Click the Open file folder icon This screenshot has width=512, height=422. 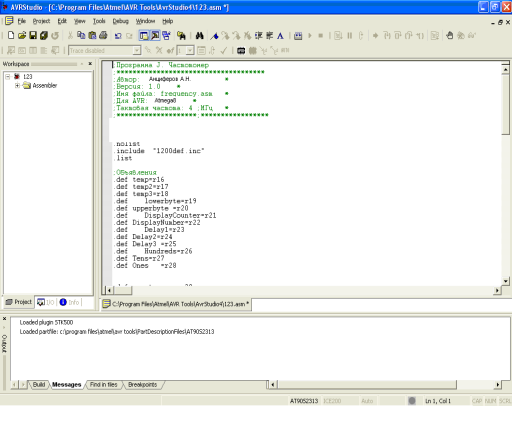[22, 35]
